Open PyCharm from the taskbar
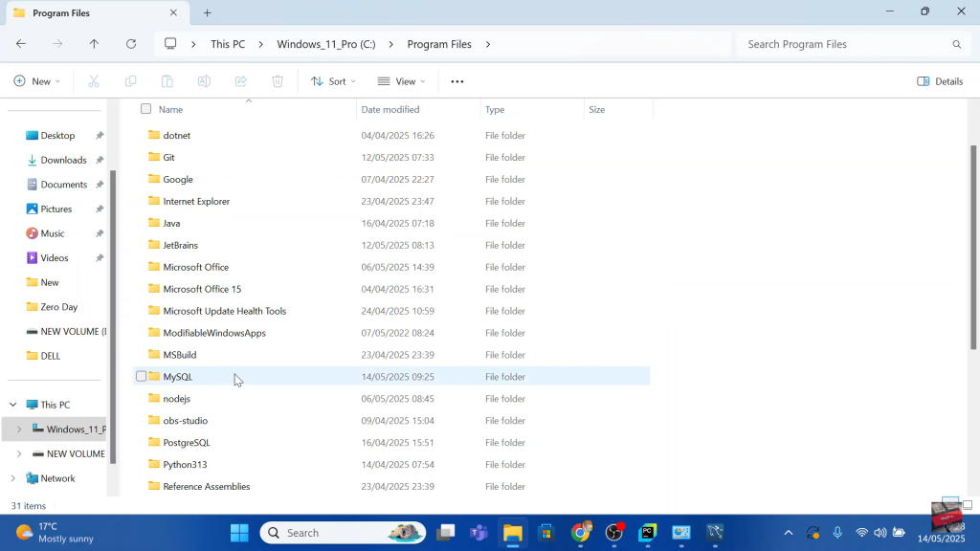Viewport: 980px width, 551px height. 648,533
